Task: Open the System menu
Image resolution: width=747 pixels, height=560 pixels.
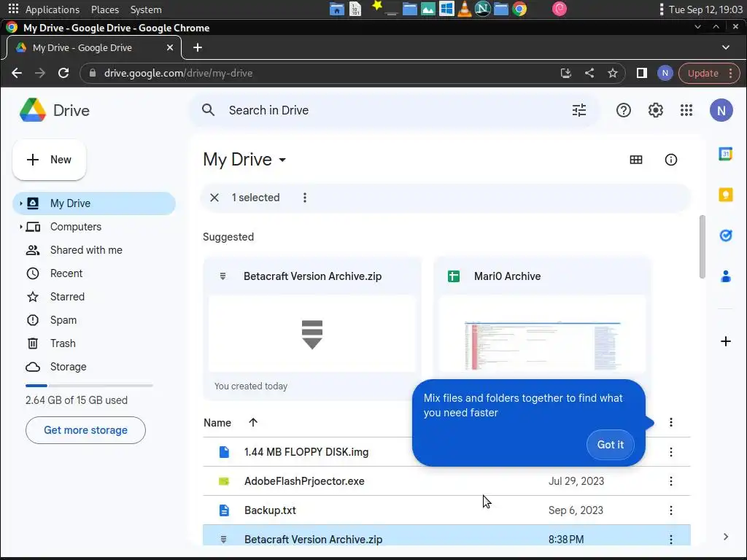Action: pos(146,9)
